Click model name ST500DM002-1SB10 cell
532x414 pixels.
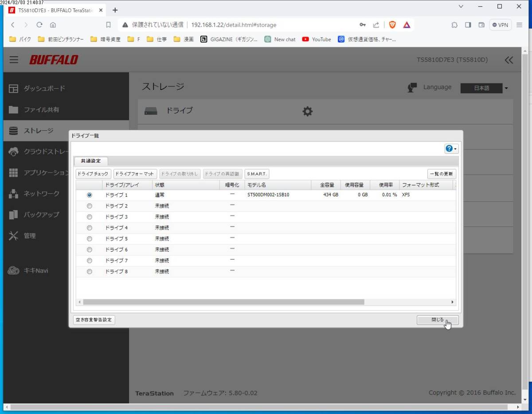[x=268, y=195]
